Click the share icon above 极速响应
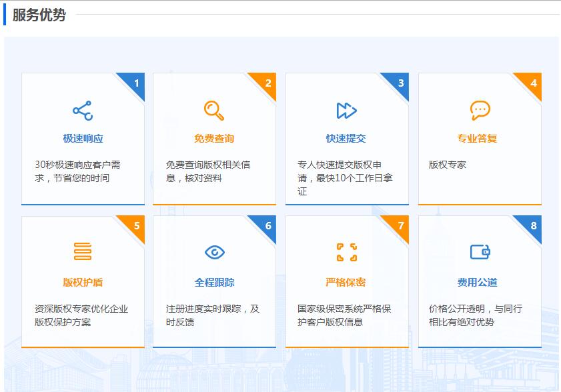The height and width of the screenshot is (392, 561). coord(83,111)
